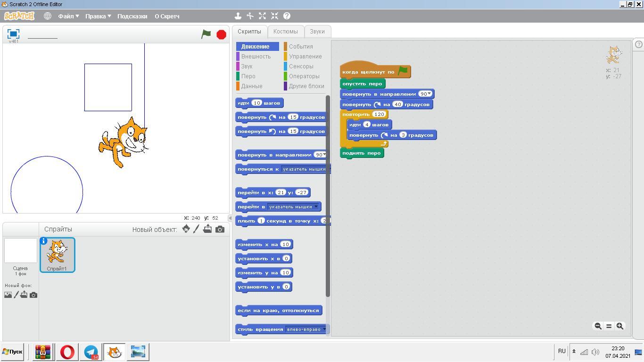Click the grow sprite tool
644x362 pixels.
tap(263, 16)
